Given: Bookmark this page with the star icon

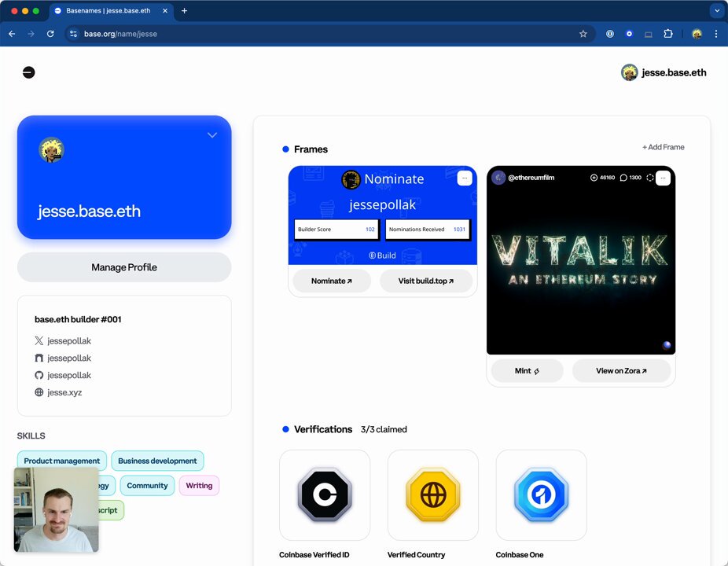Looking at the screenshot, I should coord(583,34).
